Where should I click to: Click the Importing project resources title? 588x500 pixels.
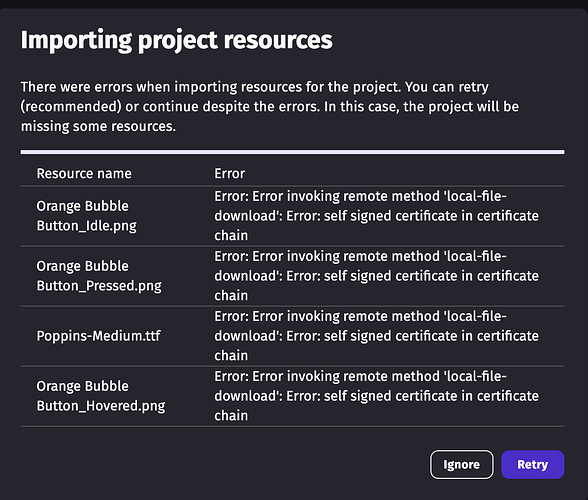(177, 40)
